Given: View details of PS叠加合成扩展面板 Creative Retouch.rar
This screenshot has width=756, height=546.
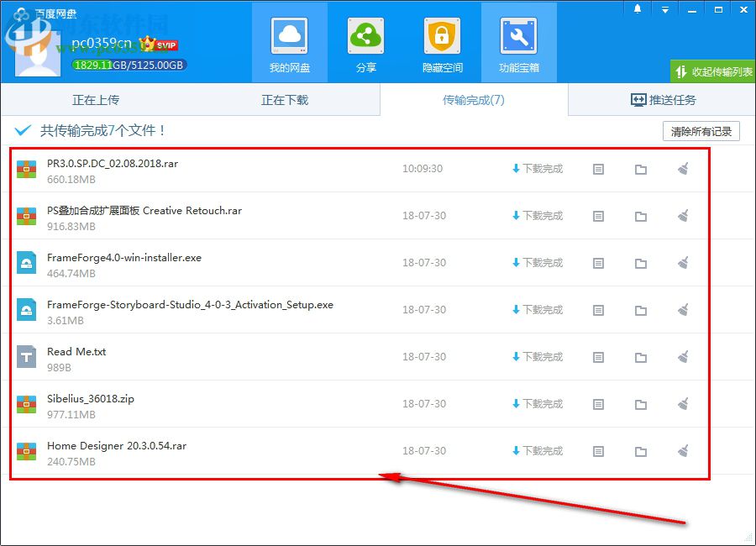Looking at the screenshot, I should pos(598,216).
